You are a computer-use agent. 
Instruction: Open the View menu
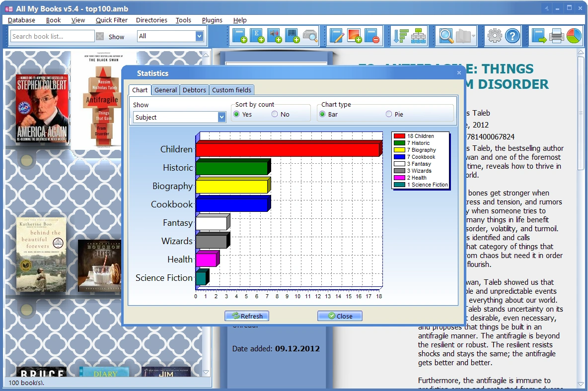(x=78, y=20)
